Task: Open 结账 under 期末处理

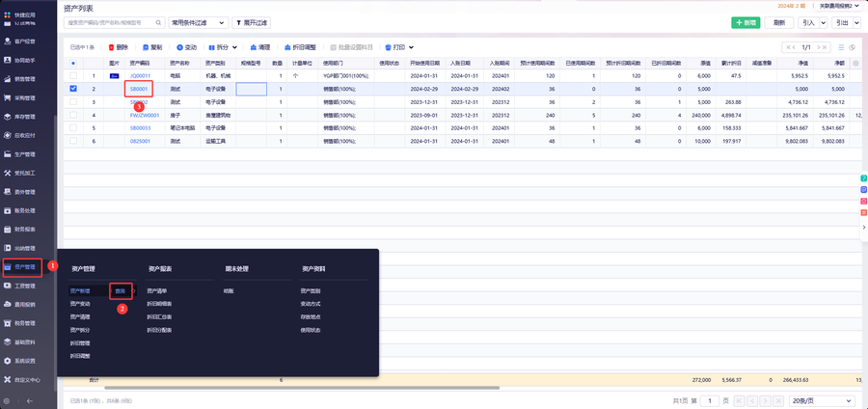Action: point(229,290)
